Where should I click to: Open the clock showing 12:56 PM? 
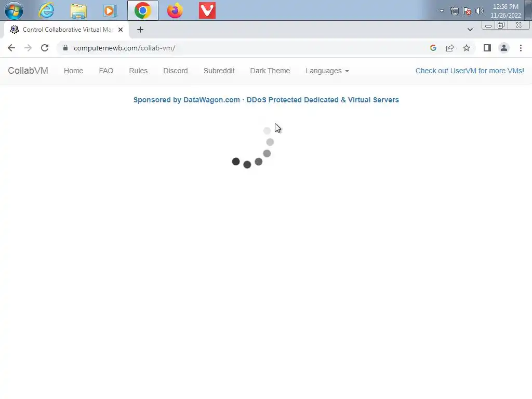(505, 11)
